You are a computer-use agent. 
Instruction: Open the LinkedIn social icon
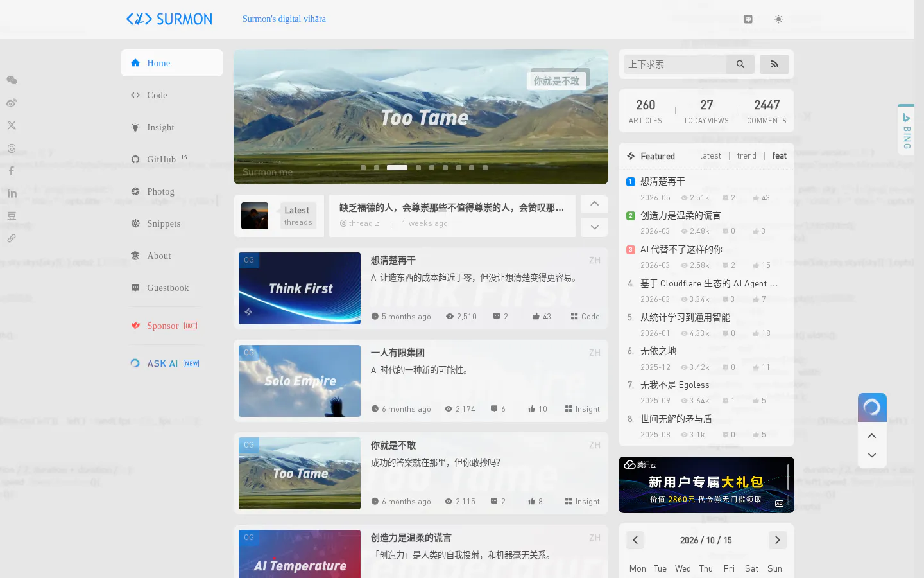12,193
